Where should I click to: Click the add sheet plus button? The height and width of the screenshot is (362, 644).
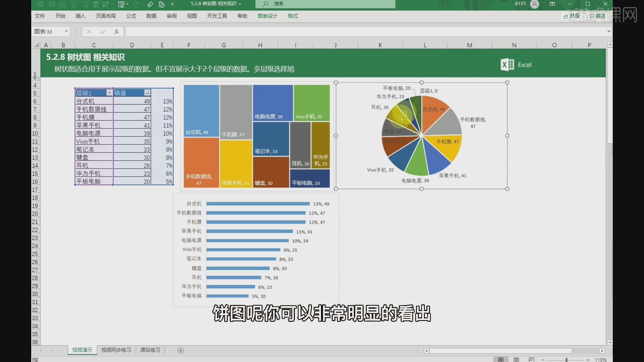click(180, 350)
